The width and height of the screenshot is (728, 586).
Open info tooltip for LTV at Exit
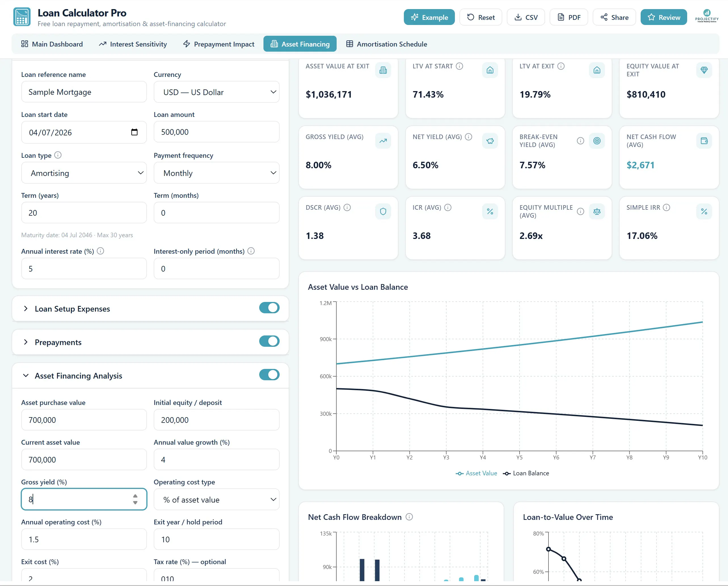561,66
